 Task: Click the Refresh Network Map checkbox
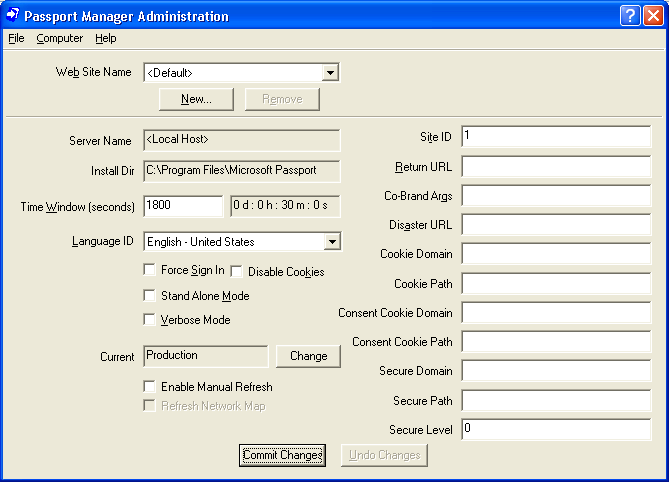point(149,405)
